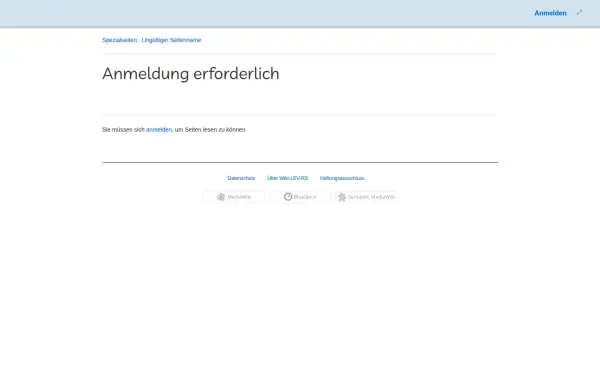600x375 pixels.
Task: Open Über Wiki-LEV-RS footer link
Action: pyautogui.click(x=287, y=178)
